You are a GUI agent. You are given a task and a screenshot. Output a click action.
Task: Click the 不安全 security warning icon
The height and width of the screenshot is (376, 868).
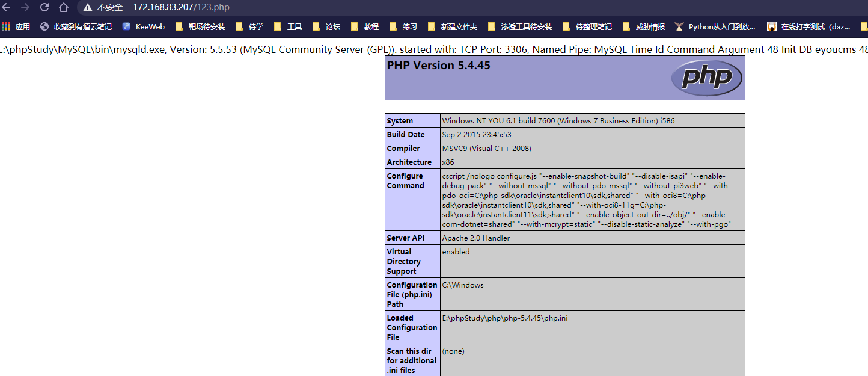click(x=88, y=7)
